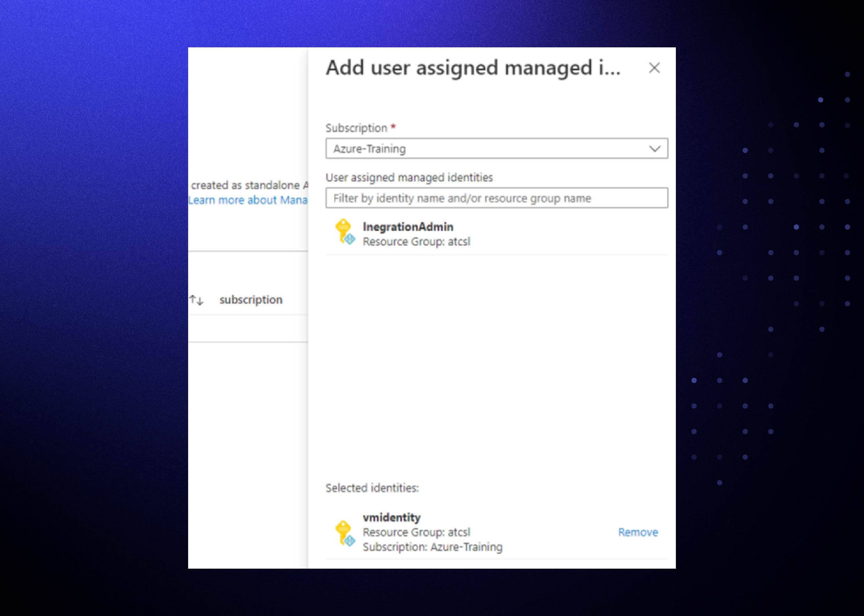Click the blue badge icon on InegrationAdmin

[x=349, y=240]
